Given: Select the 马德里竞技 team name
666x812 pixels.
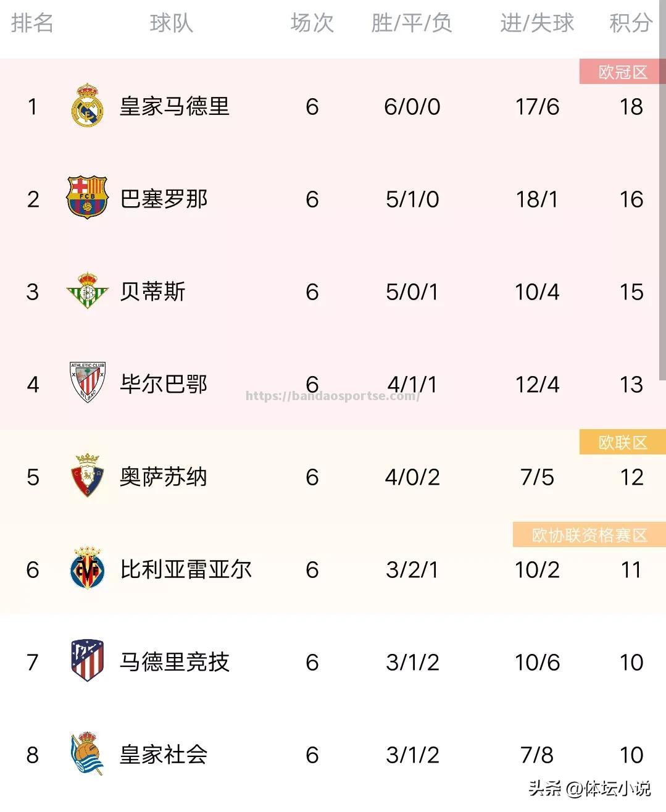Looking at the screenshot, I should pos(175,662).
